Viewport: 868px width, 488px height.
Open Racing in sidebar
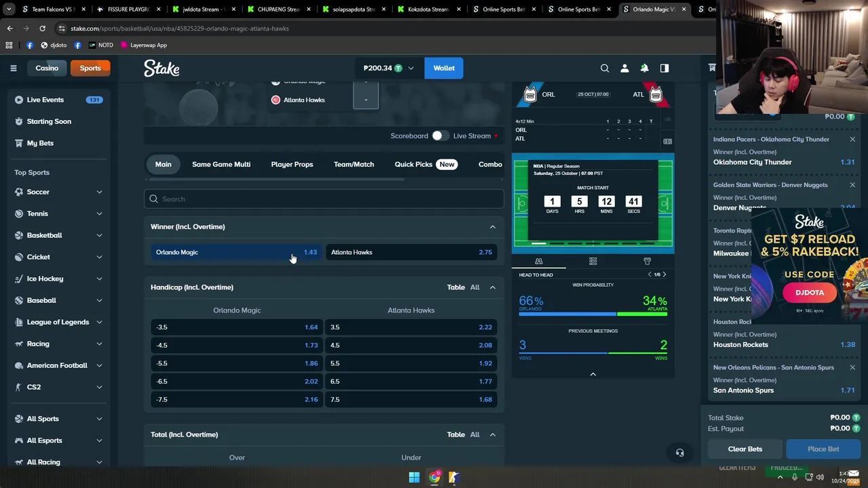[59, 344]
